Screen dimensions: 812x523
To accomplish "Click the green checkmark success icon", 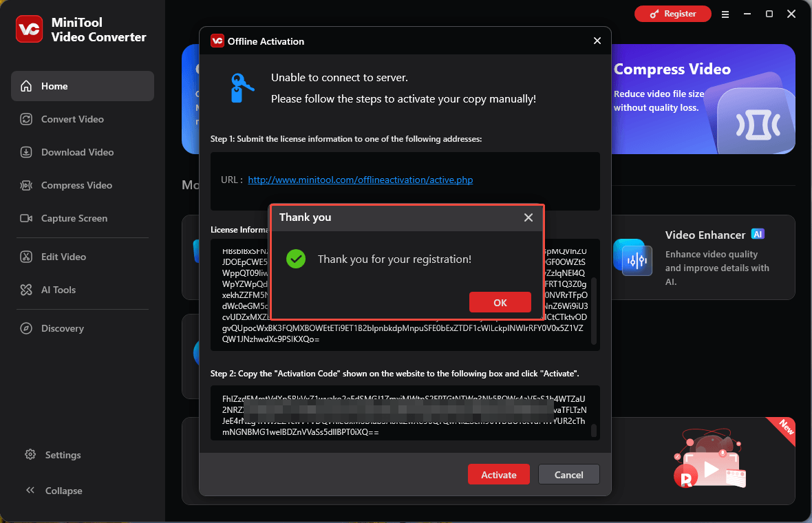I will tap(296, 259).
